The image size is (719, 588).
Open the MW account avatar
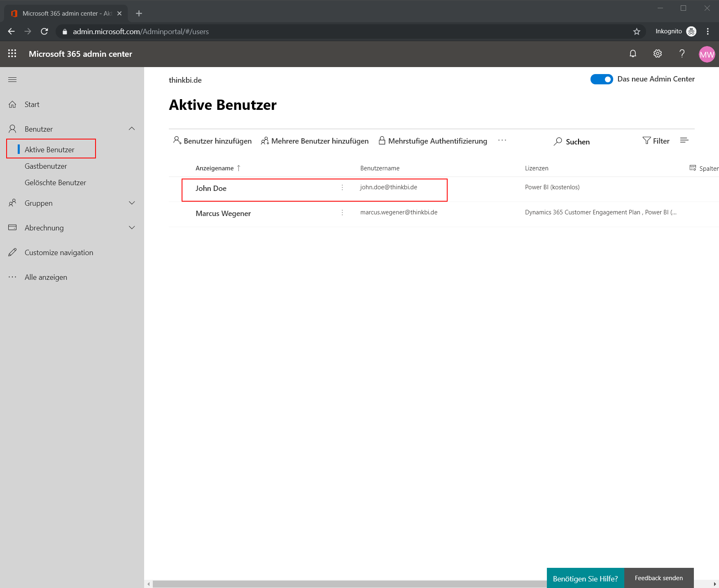click(707, 54)
